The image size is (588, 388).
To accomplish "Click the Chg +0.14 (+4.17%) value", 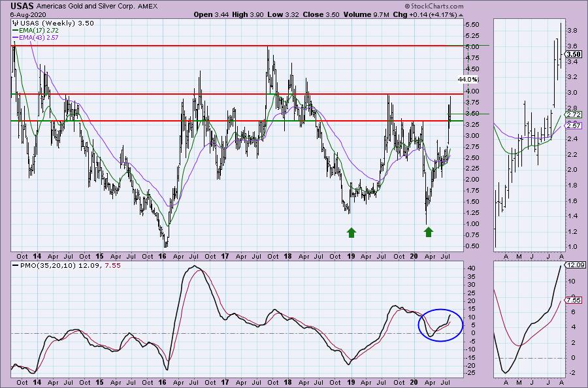I will point(425,14).
